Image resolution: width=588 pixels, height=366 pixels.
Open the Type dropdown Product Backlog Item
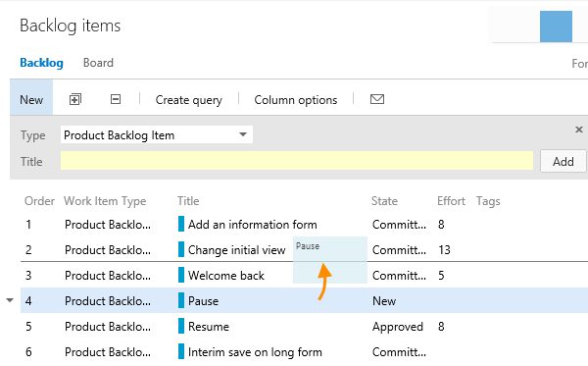[157, 134]
